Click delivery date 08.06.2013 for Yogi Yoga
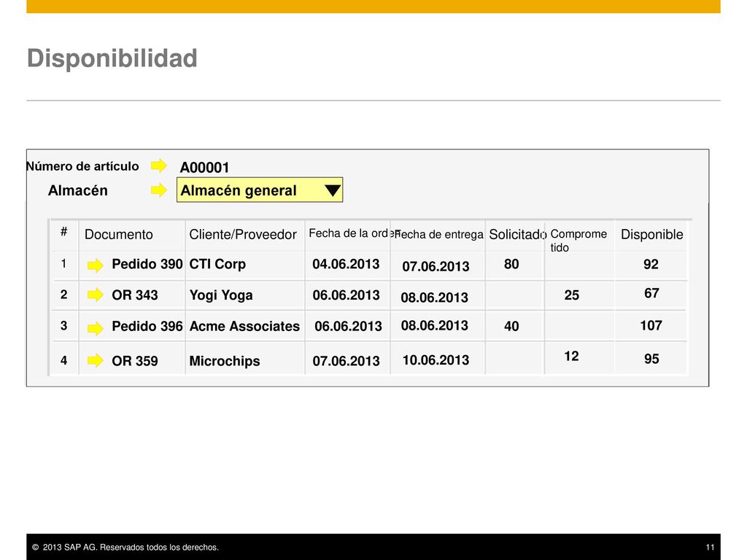Image resolution: width=747 pixels, height=560 pixels. coord(435,297)
